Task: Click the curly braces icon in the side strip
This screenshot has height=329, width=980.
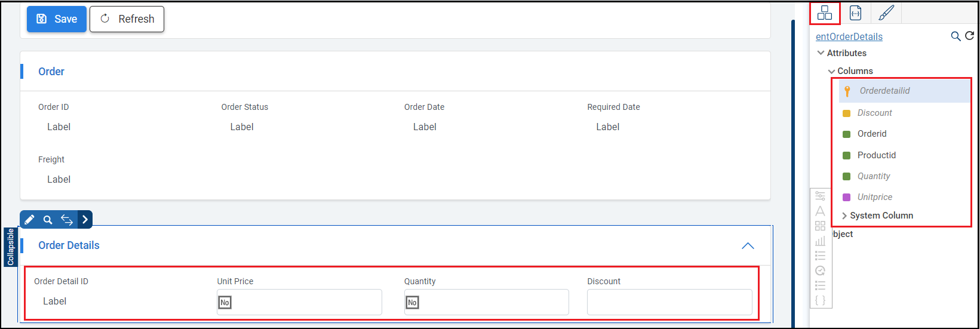Action: pyautogui.click(x=820, y=300)
